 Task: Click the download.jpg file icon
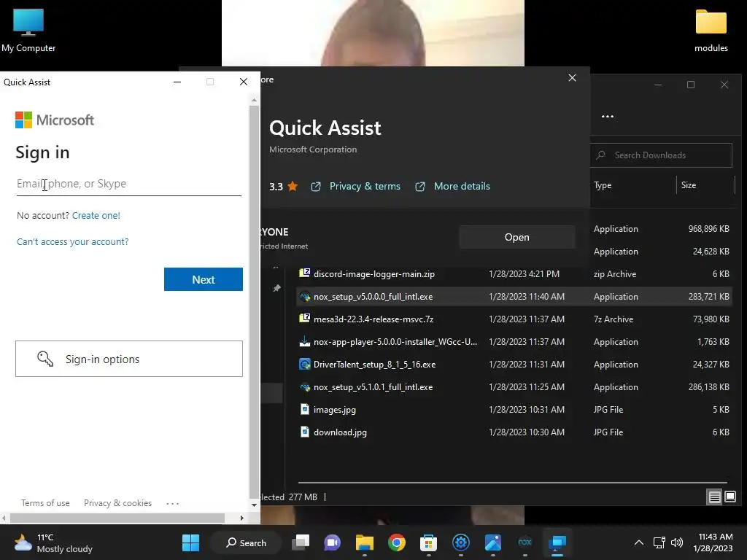[304, 432]
